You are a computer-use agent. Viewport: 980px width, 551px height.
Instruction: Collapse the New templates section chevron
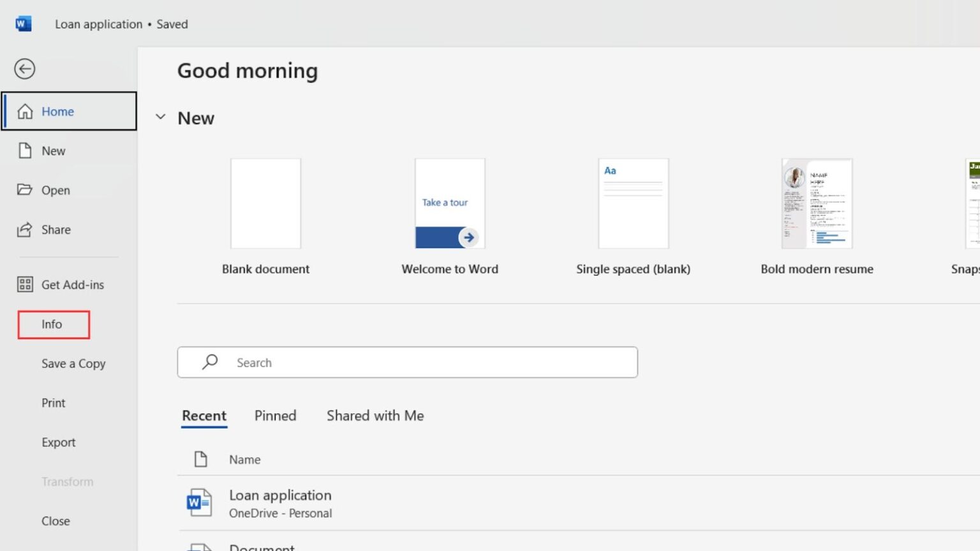tap(160, 117)
